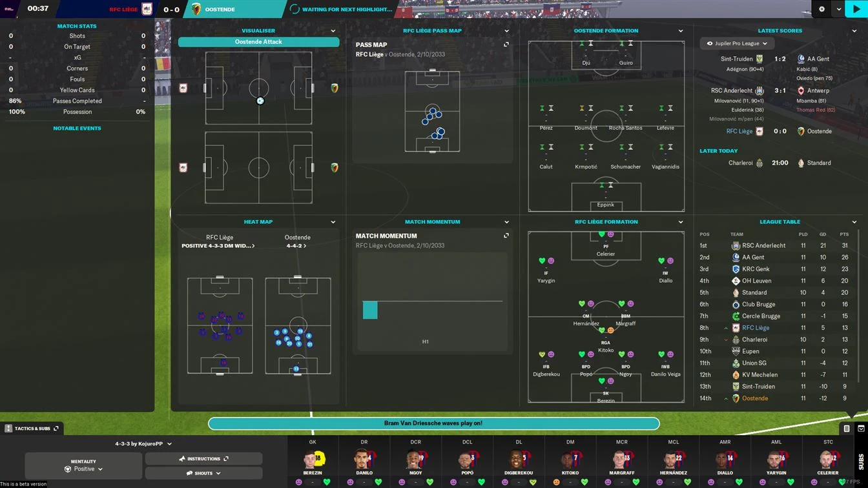Click the Antwerp badge in Latest Scores
Image resolution: width=868 pixels, height=488 pixels.
(x=801, y=91)
